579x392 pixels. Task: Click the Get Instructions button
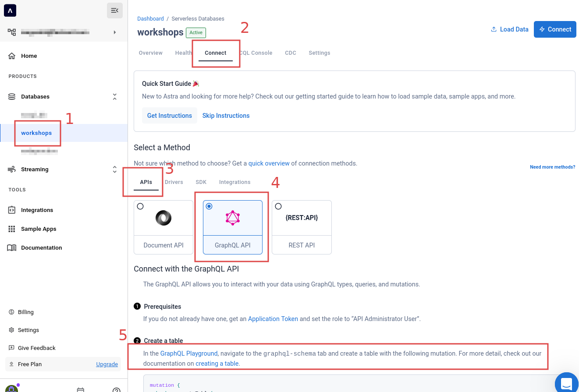pos(170,116)
